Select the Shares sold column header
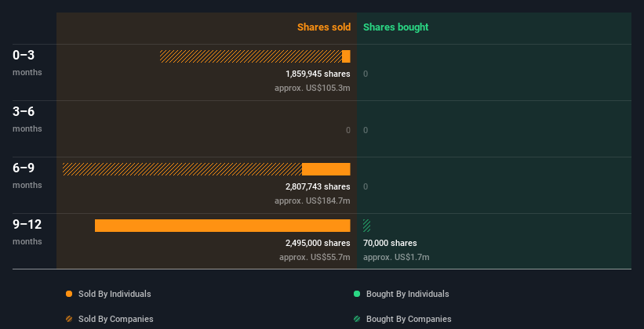This screenshot has width=644, height=329. (x=323, y=27)
